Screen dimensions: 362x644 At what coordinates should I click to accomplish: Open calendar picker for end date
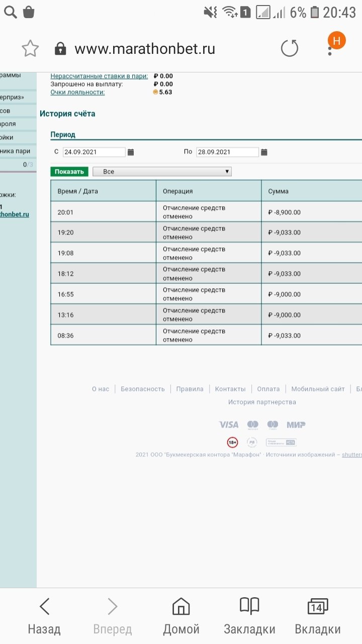tap(264, 152)
